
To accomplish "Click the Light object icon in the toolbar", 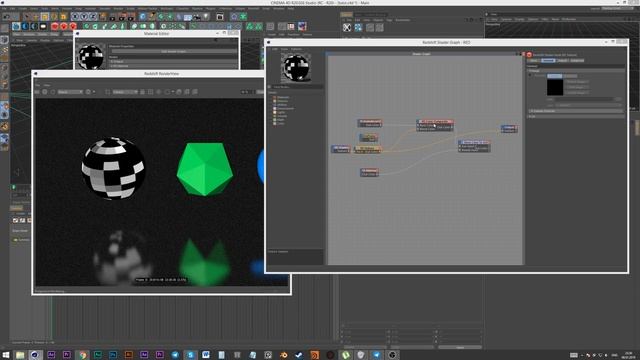I will pyautogui.click(x=207, y=17).
